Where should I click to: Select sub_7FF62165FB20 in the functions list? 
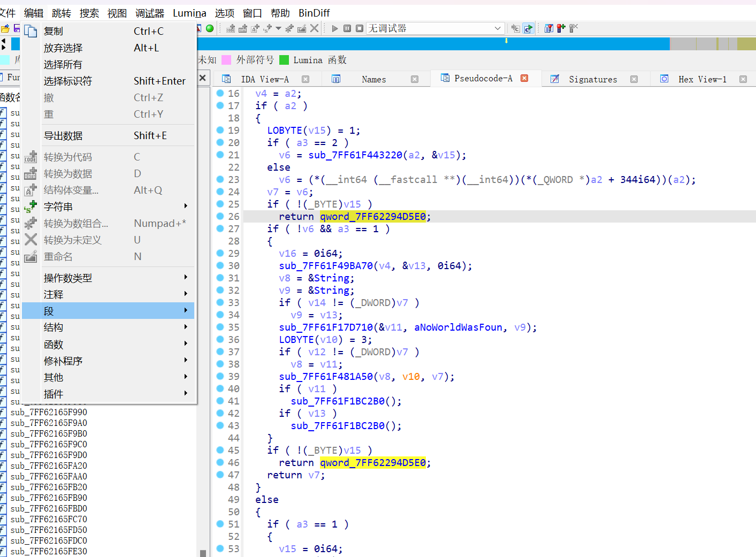tap(49, 487)
